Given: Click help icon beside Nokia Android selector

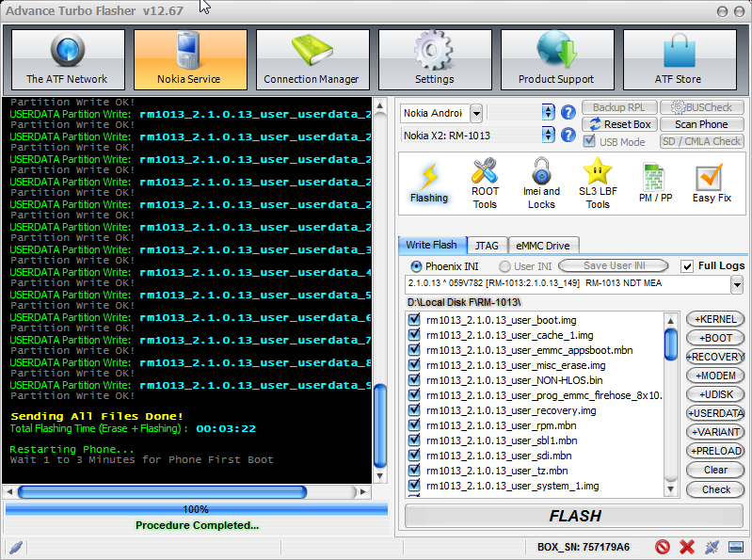Looking at the screenshot, I should pos(568,113).
